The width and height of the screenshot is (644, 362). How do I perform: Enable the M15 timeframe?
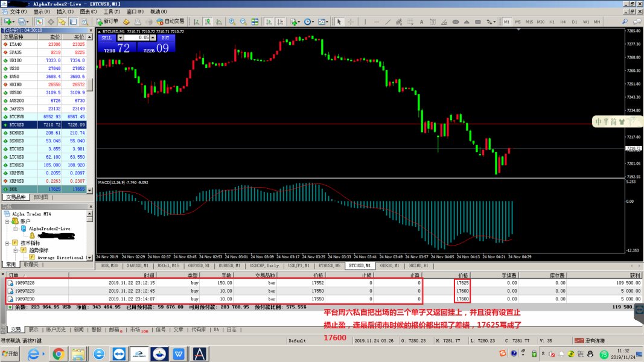tap(529, 22)
